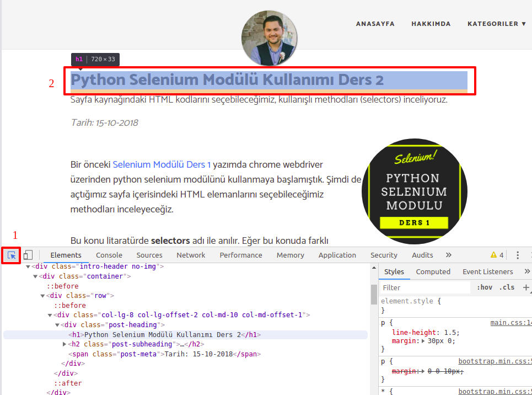Show more Styles pane tabs chevron

[527, 271]
